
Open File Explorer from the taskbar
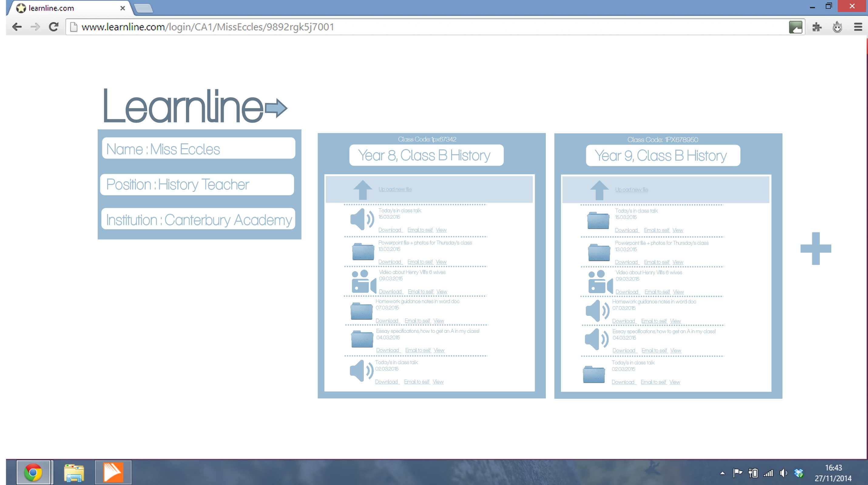tap(74, 473)
